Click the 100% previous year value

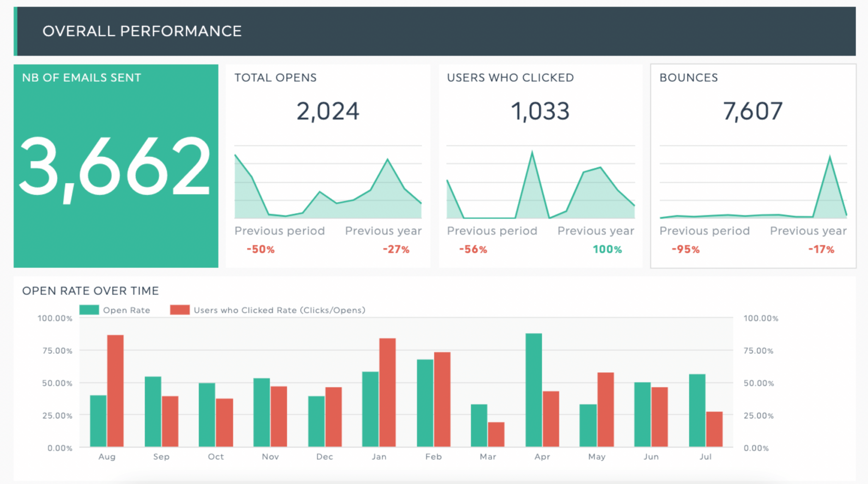coord(607,249)
